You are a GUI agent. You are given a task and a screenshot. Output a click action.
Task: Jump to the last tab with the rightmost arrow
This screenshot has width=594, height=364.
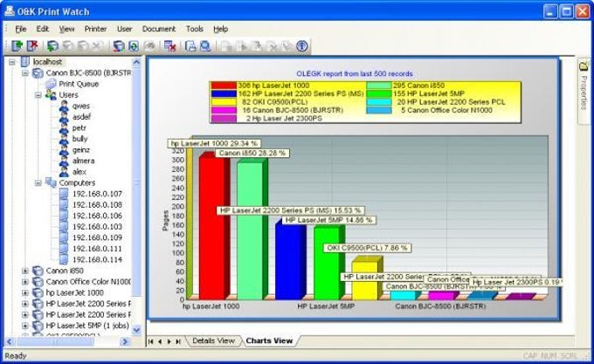pos(178,341)
